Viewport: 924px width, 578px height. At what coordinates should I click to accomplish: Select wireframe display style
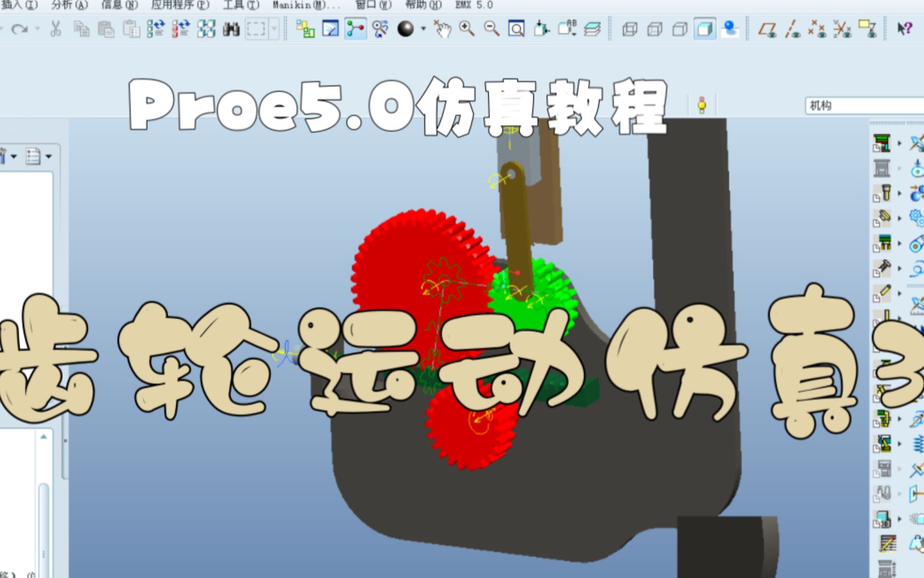630,29
